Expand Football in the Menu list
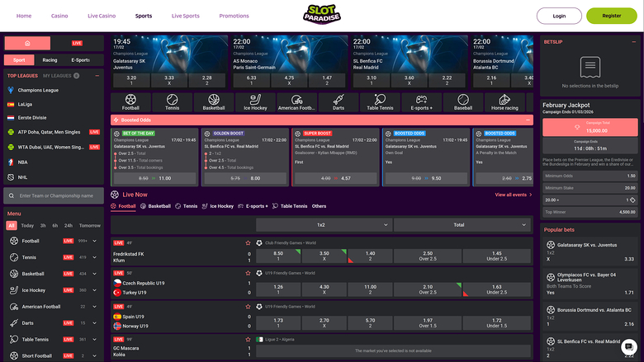The height and width of the screenshot is (362, 644). (94, 241)
